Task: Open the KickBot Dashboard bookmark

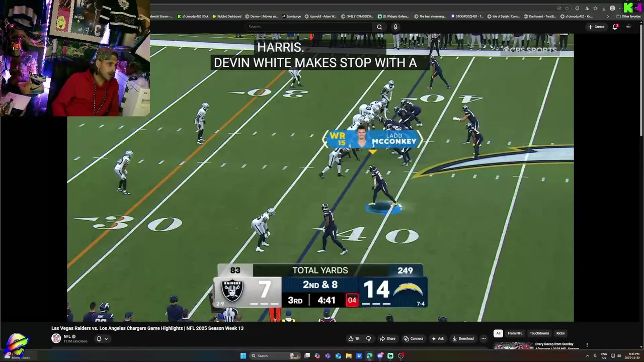Action: pos(226,16)
